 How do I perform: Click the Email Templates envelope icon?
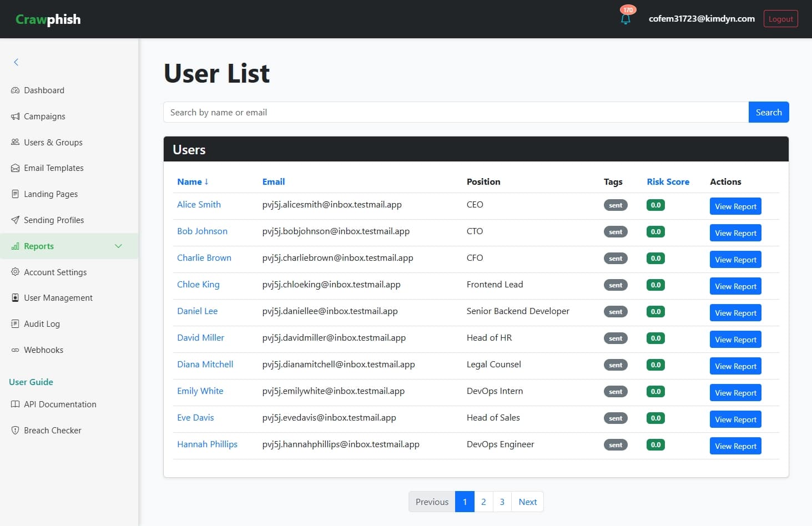[14, 168]
